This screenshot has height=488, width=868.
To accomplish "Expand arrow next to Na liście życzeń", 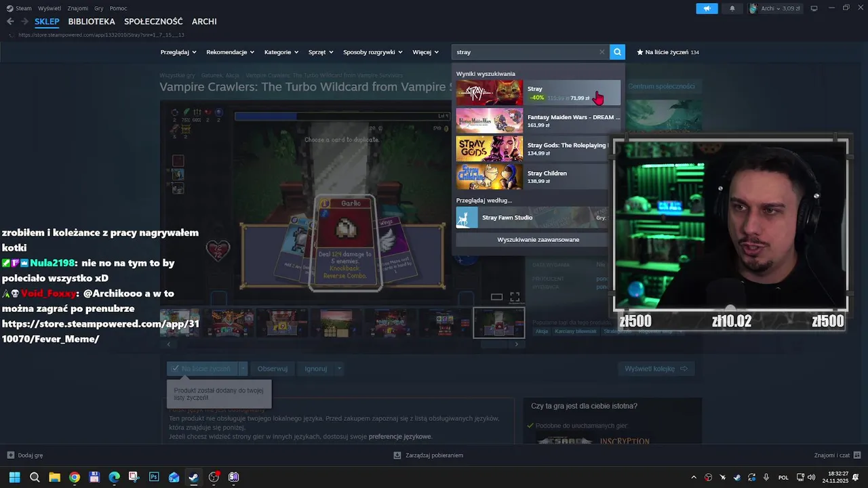I will click(x=243, y=369).
